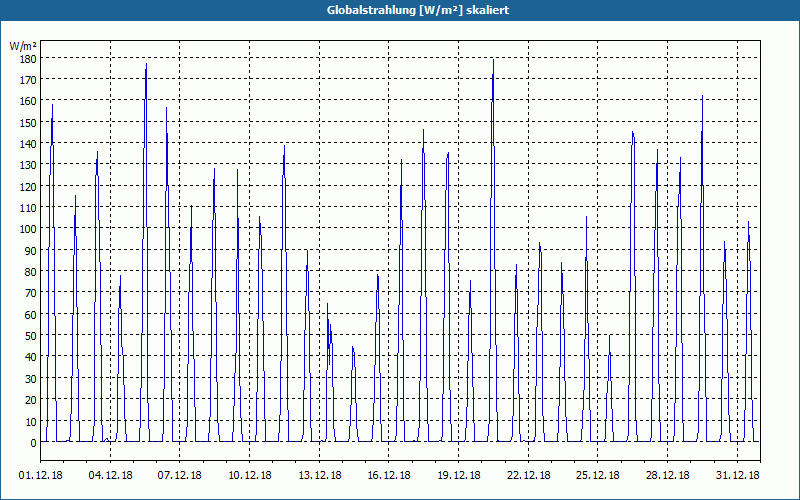Click the 140 y-axis value label

click(x=28, y=144)
